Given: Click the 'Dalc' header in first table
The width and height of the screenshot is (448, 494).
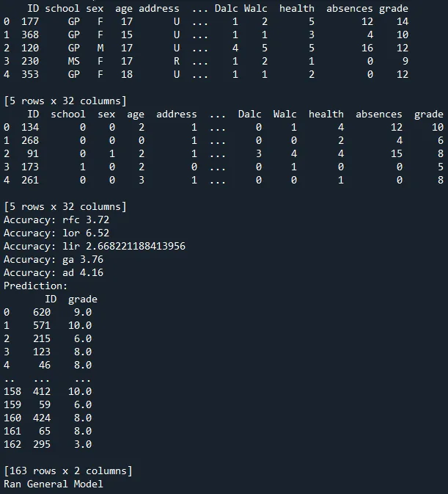Looking at the screenshot, I should click(227, 9).
